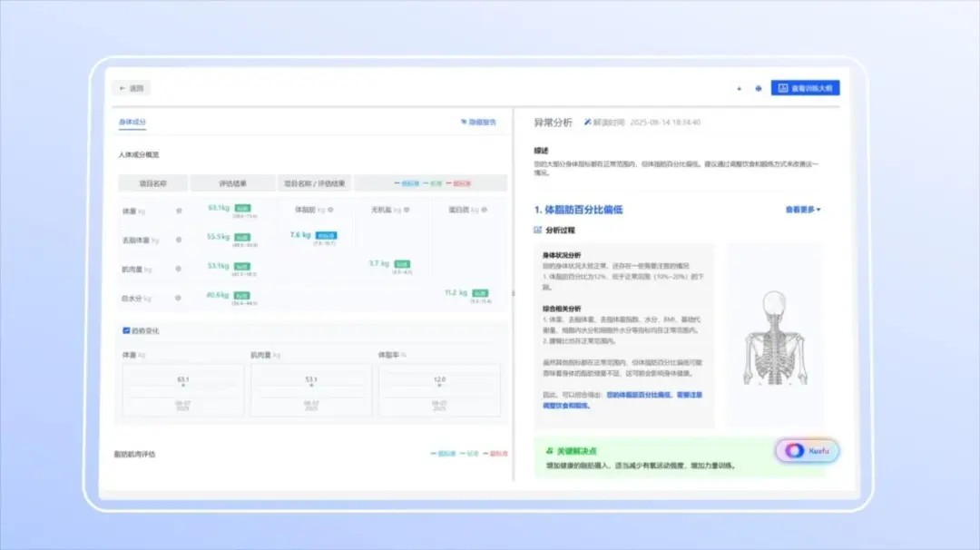Open the 查看训练大纲 training outline
980x550 pixels.
click(x=805, y=88)
